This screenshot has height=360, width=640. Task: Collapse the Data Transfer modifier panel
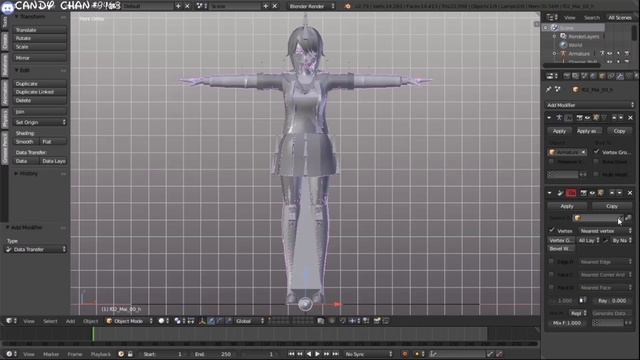coord(549,193)
